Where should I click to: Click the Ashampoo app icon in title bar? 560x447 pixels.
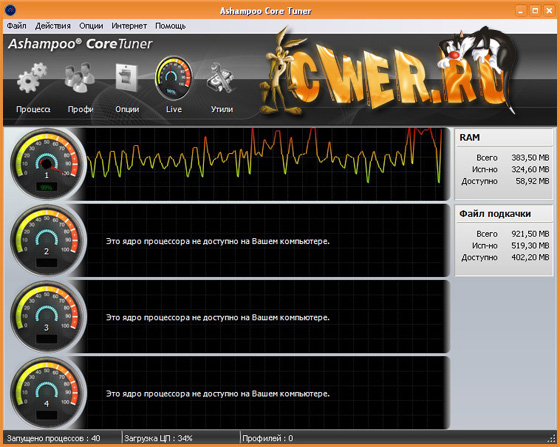tap(10, 10)
